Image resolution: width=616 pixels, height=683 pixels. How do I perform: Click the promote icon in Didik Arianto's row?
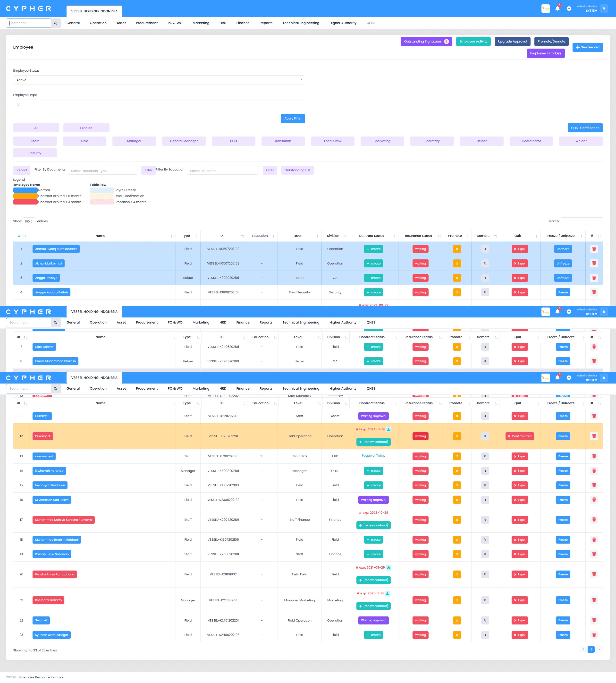click(457, 347)
